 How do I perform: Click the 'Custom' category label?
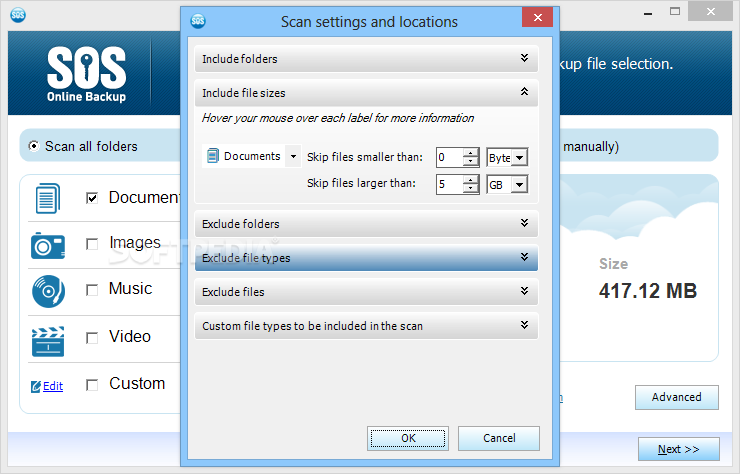(137, 383)
